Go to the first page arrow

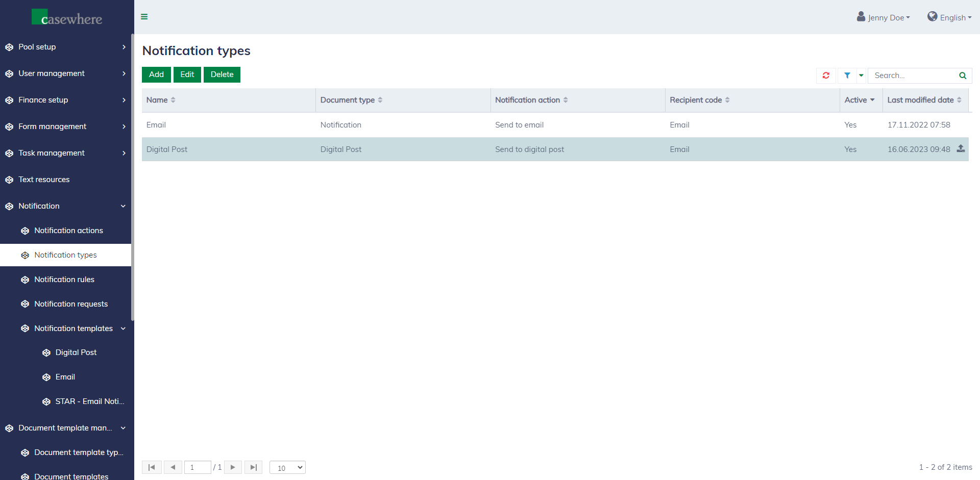click(152, 467)
